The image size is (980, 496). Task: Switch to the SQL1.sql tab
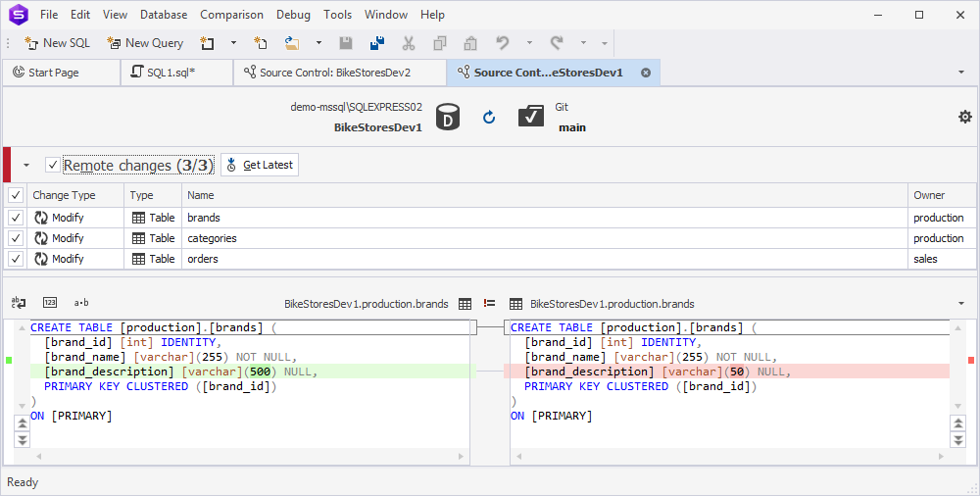pyautogui.click(x=176, y=73)
